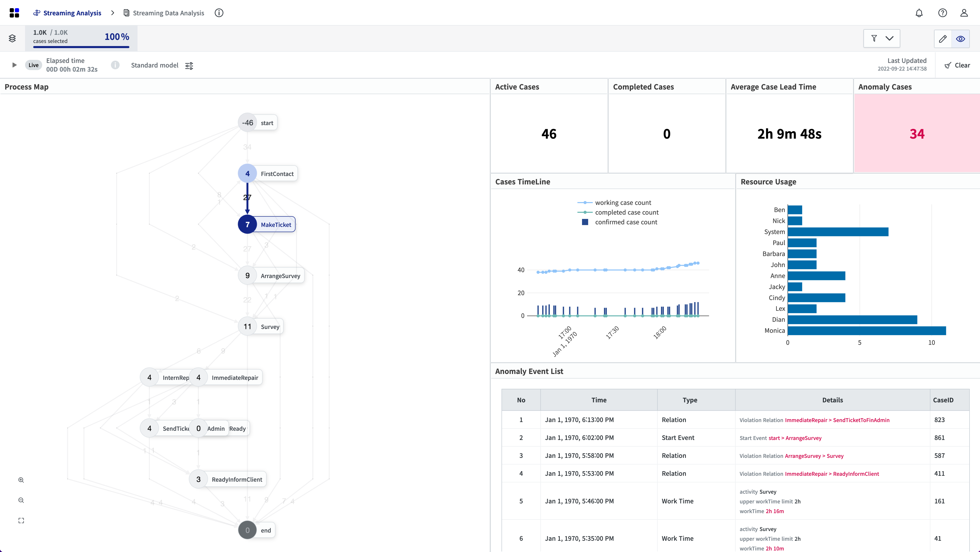Zoom in on the process map

click(21, 480)
